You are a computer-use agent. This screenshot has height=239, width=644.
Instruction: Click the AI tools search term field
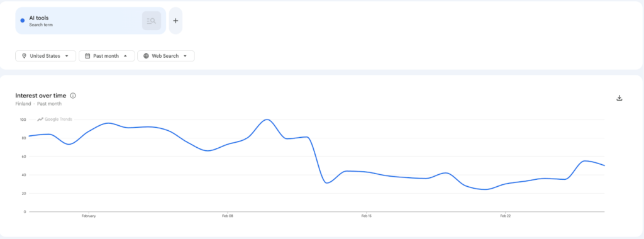coord(91,21)
